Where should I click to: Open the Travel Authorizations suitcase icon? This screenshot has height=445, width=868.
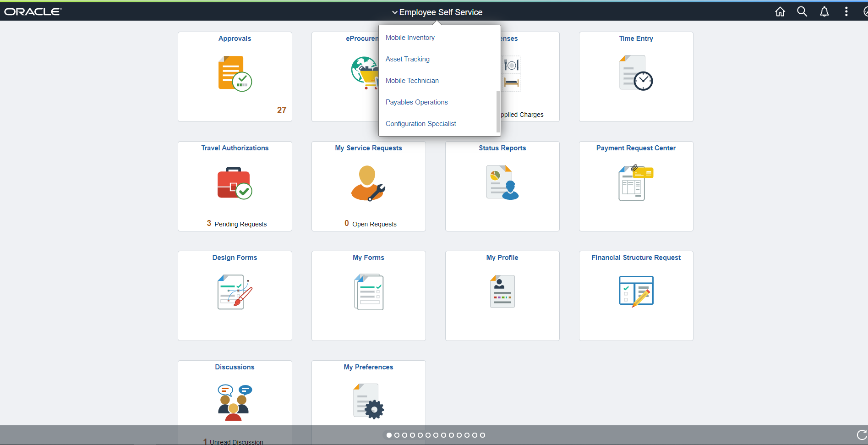[235, 183]
